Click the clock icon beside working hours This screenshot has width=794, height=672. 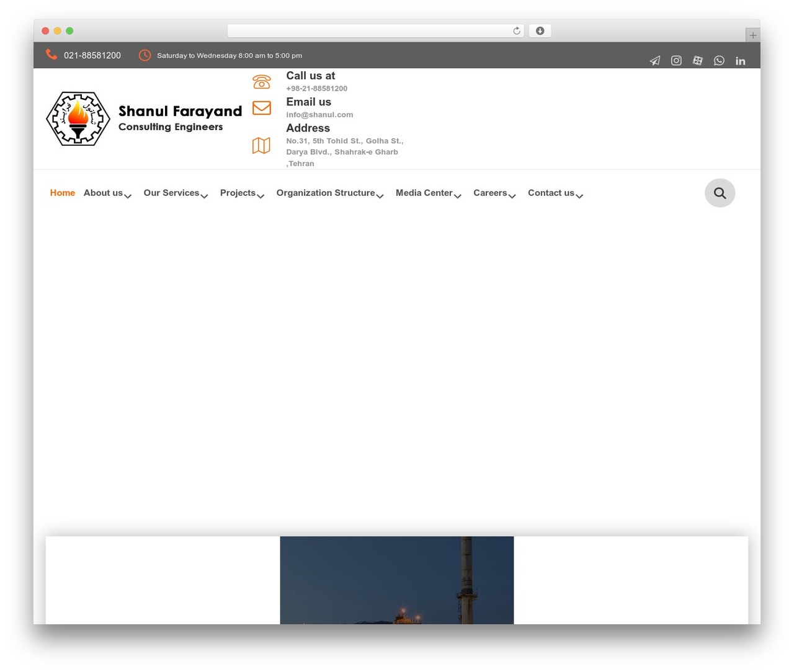tap(145, 55)
